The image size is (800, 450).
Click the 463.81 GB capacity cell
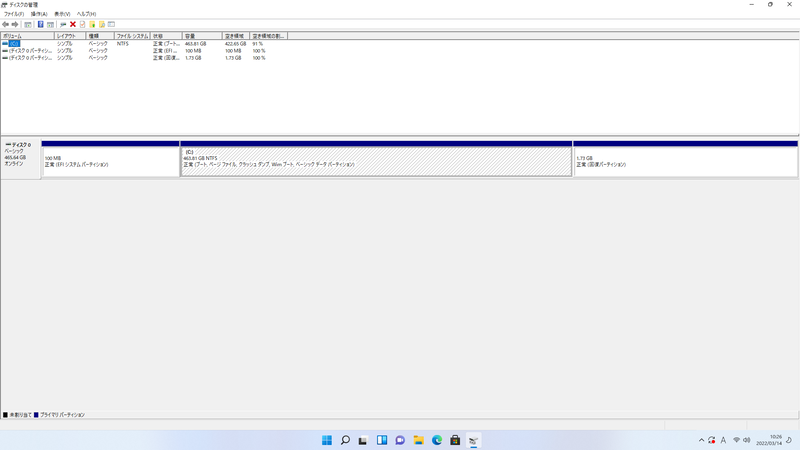[x=195, y=44]
